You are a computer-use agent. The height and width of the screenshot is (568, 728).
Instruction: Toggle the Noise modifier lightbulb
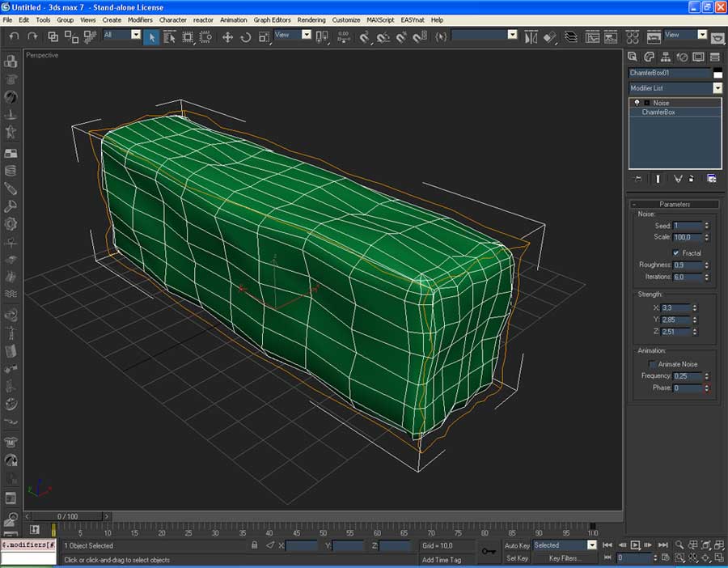(637, 103)
